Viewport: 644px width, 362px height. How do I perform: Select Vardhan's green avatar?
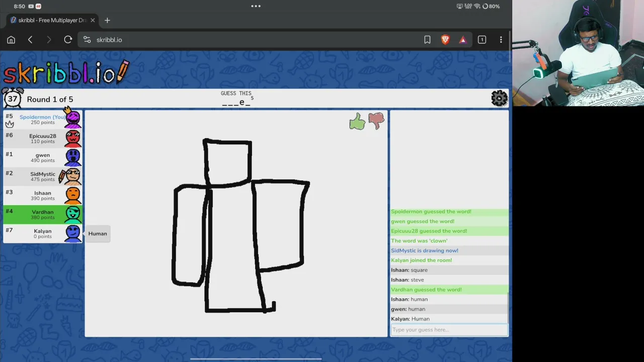click(x=73, y=215)
